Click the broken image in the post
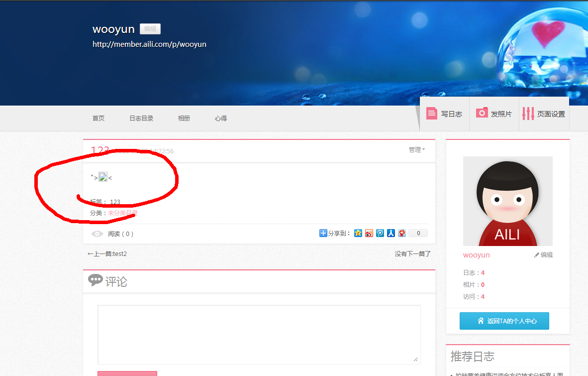Screen dimensions: 588x376 pos(103,177)
